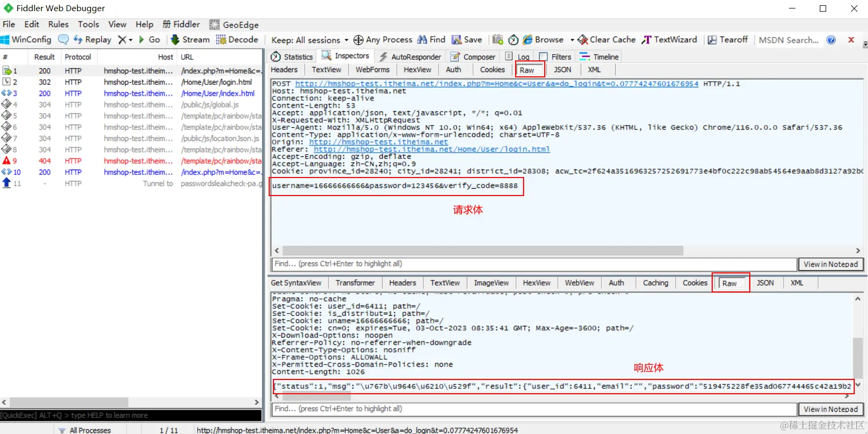Image resolution: width=868 pixels, height=434 pixels.
Task: Open the Origin header link
Action: (378, 142)
